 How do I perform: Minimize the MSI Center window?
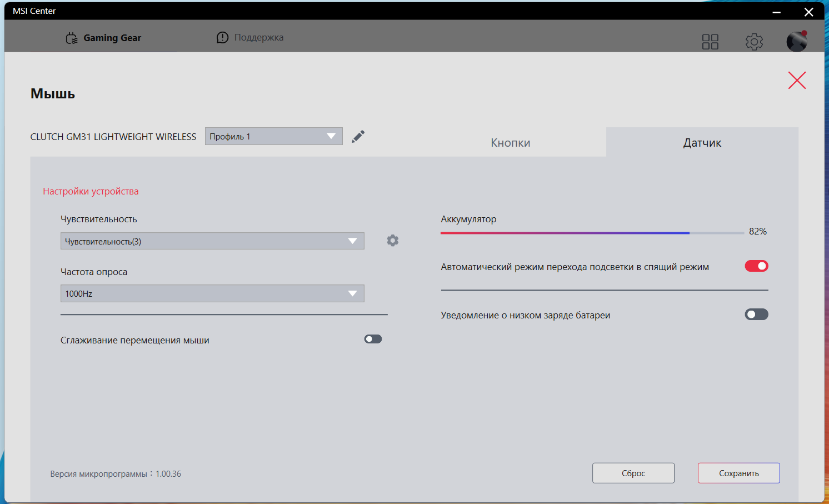coord(777,12)
